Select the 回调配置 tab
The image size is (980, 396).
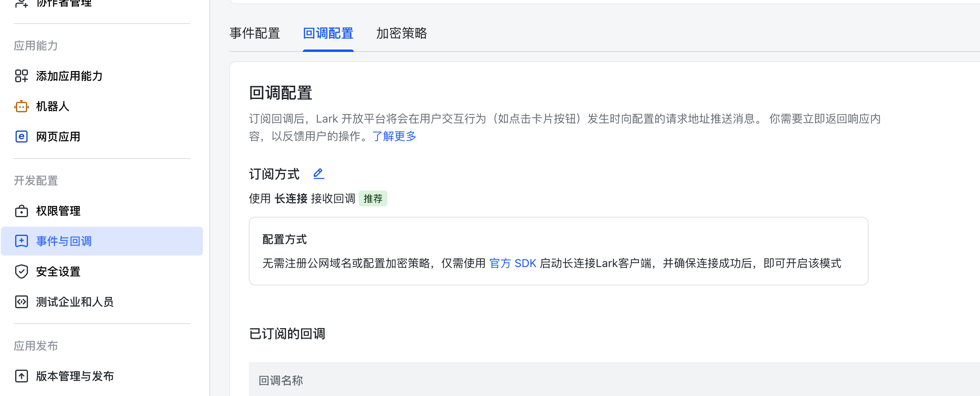pyautogui.click(x=328, y=33)
